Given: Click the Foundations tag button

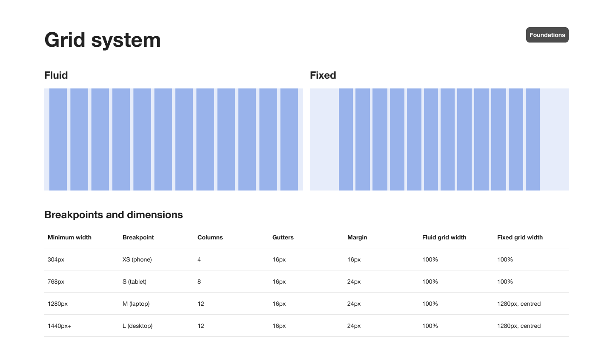Looking at the screenshot, I should click(x=547, y=35).
